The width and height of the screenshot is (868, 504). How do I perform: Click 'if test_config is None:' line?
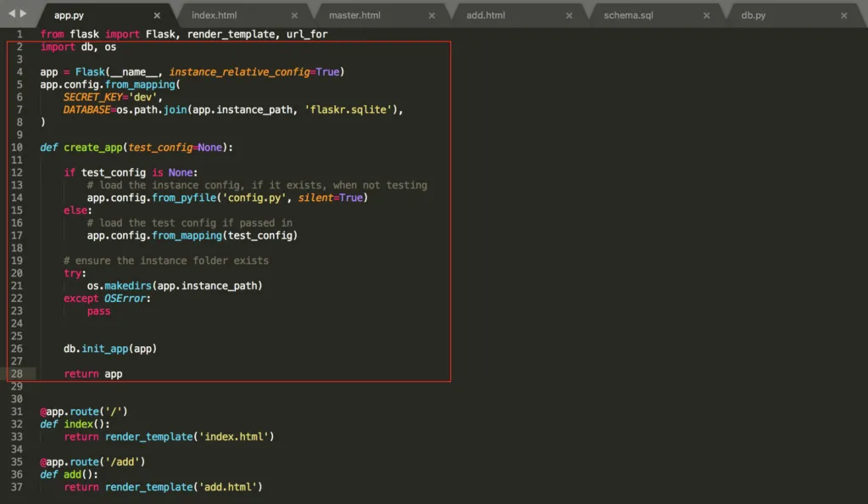pyautogui.click(x=131, y=173)
